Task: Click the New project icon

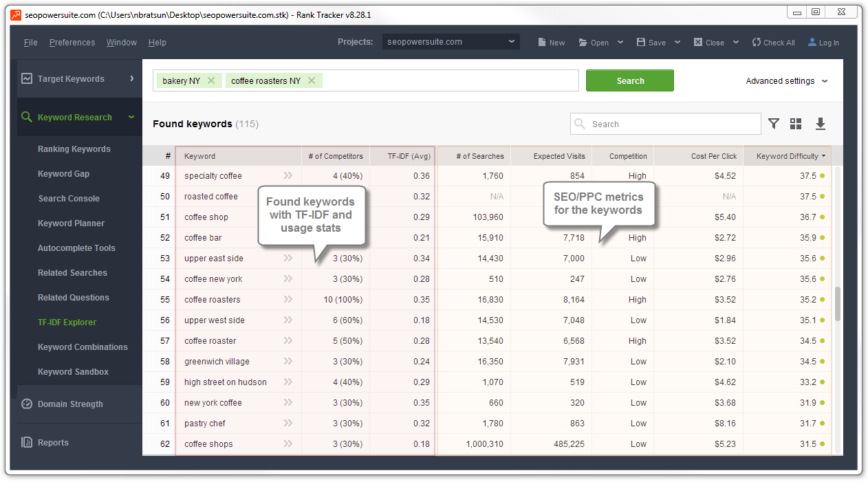Action: pyautogui.click(x=541, y=42)
